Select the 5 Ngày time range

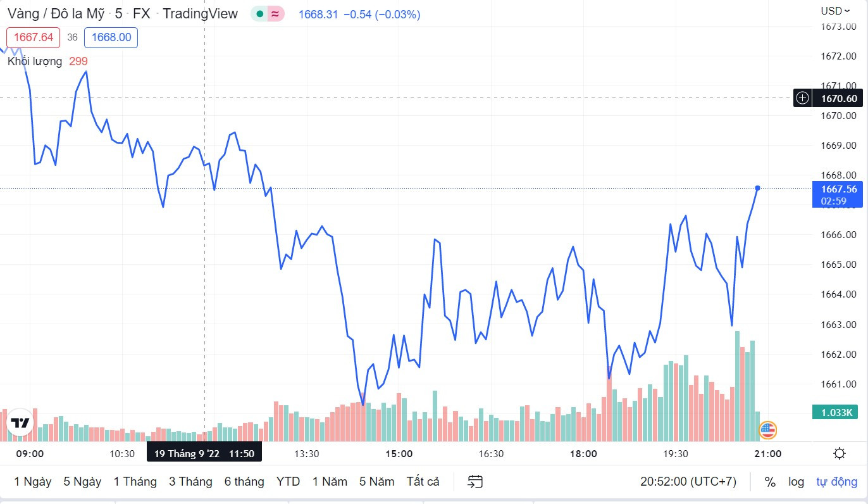tap(82, 482)
